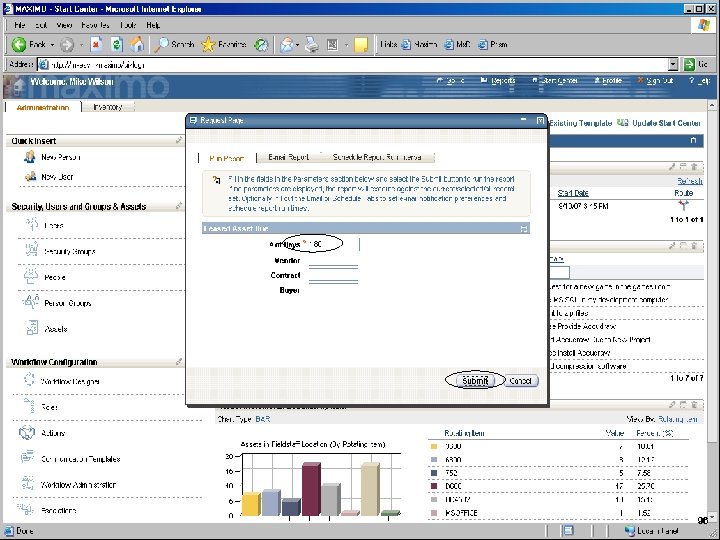Click the IE Forward arrow
The height and width of the screenshot is (540, 720).
(67, 45)
